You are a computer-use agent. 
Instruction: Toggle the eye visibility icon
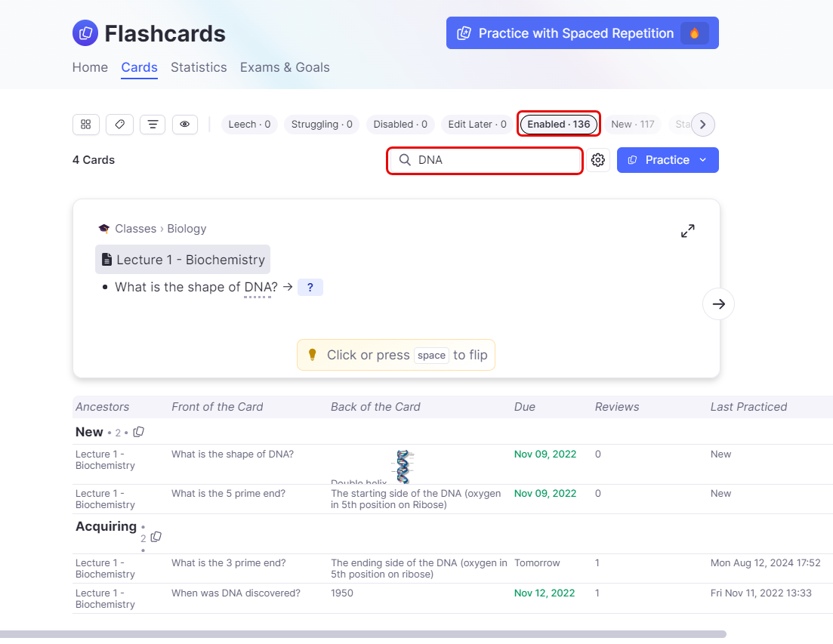coord(185,125)
